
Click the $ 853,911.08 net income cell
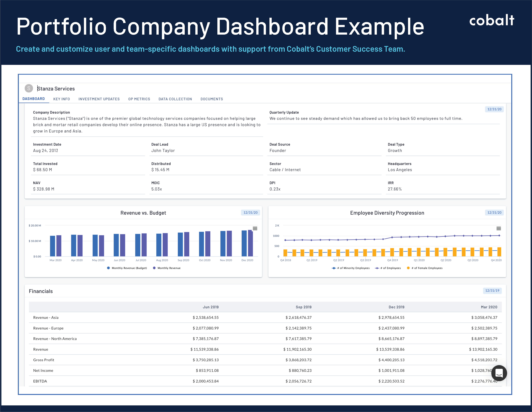[207, 370]
